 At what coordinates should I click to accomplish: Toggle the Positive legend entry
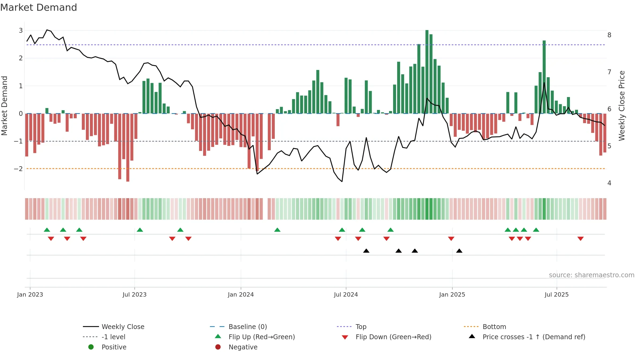tap(107, 347)
